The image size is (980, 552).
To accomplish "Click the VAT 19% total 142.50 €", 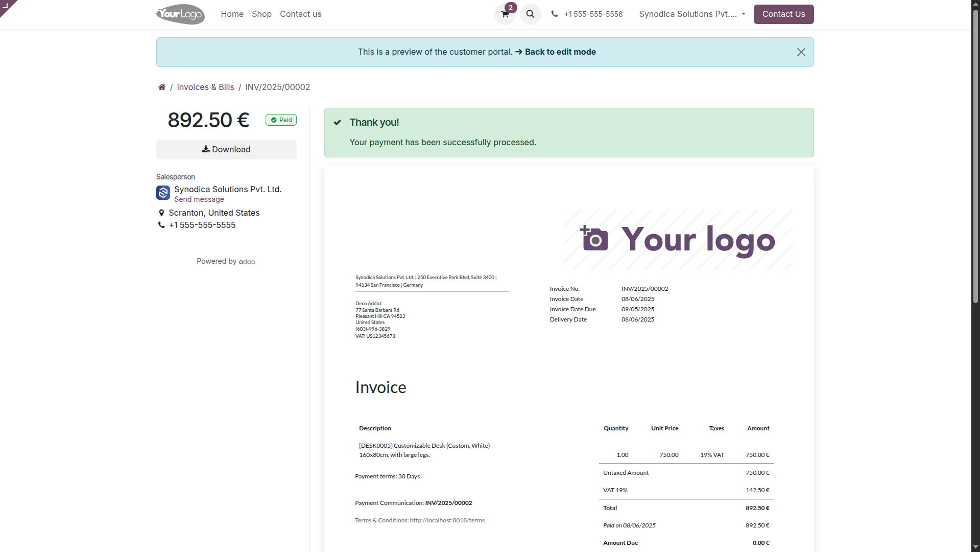I will pos(757,490).
